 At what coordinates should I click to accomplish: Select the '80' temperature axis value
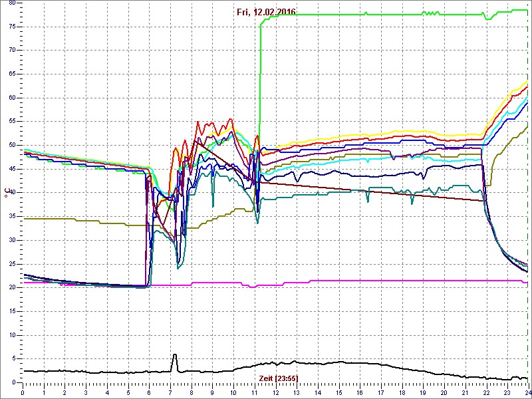coord(12,3)
